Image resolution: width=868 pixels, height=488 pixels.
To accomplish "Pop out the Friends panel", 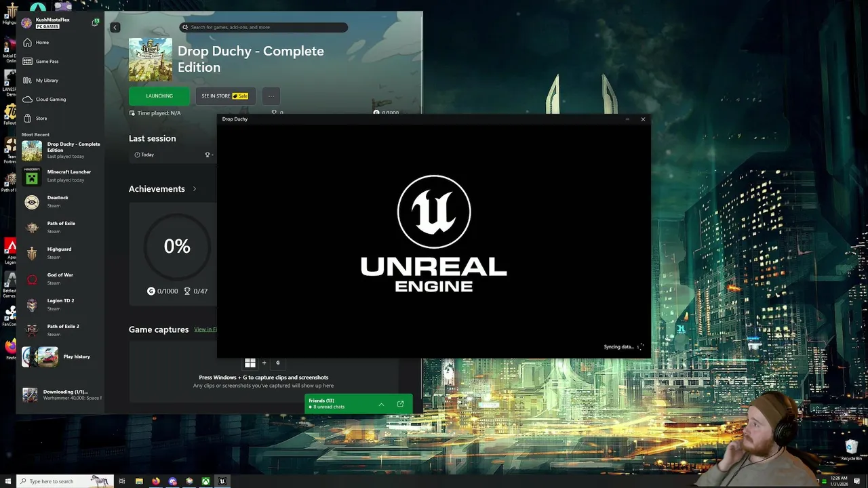I will [400, 404].
